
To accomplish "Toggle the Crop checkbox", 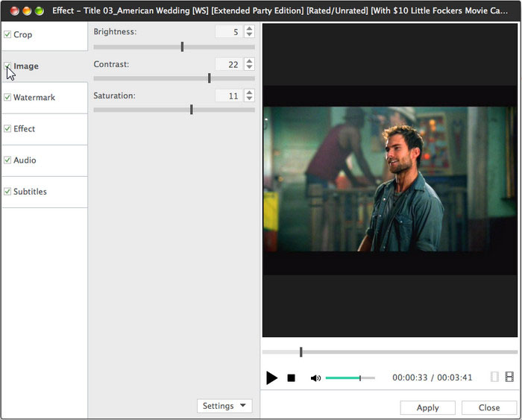I will [x=7, y=34].
